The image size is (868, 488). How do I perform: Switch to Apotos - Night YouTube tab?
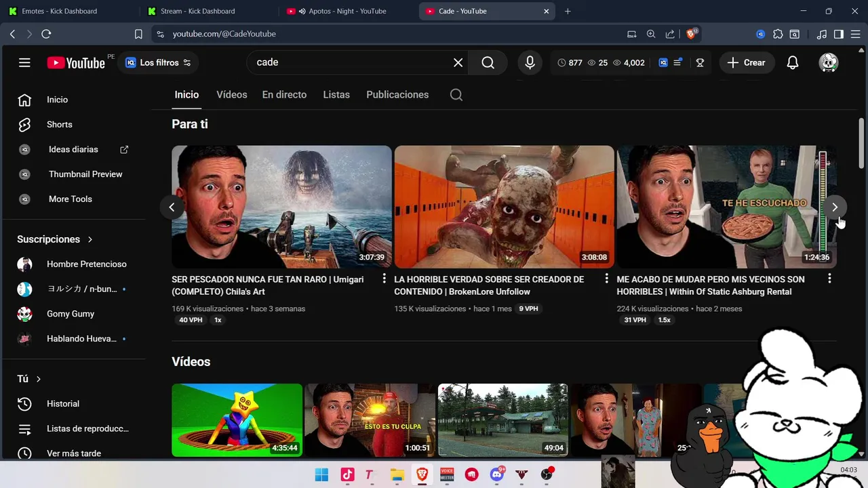pyautogui.click(x=349, y=11)
